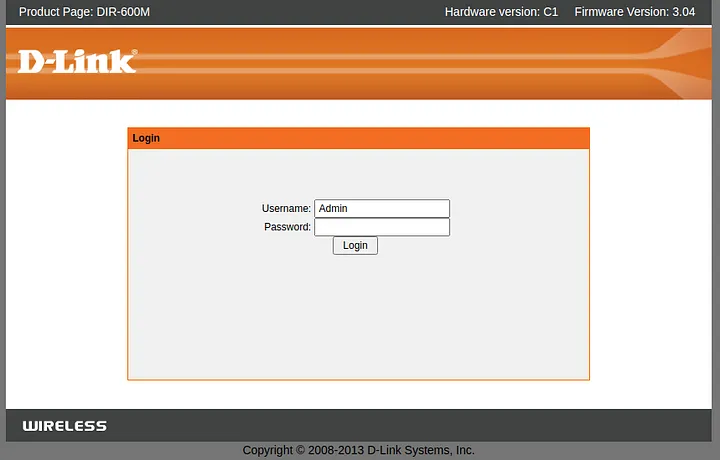Open the Product Page DIR-600M link

(84, 12)
